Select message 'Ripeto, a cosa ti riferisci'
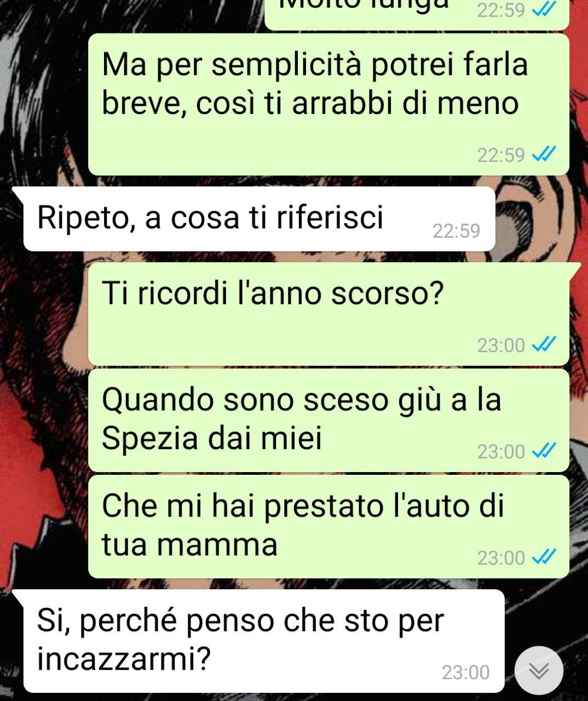Screen dimensions: 588x701 (x=259, y=219)
